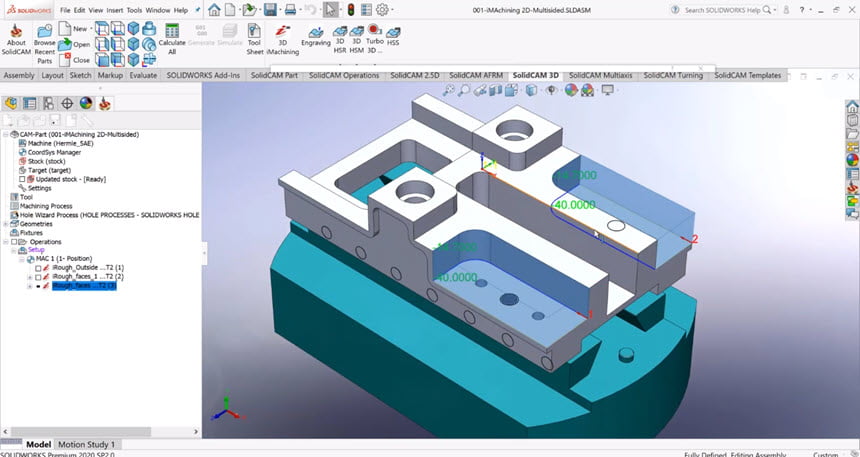Screen dimensions: 860x457
Task: Click Appearances color ball in task pane
Action: point(852,160)
